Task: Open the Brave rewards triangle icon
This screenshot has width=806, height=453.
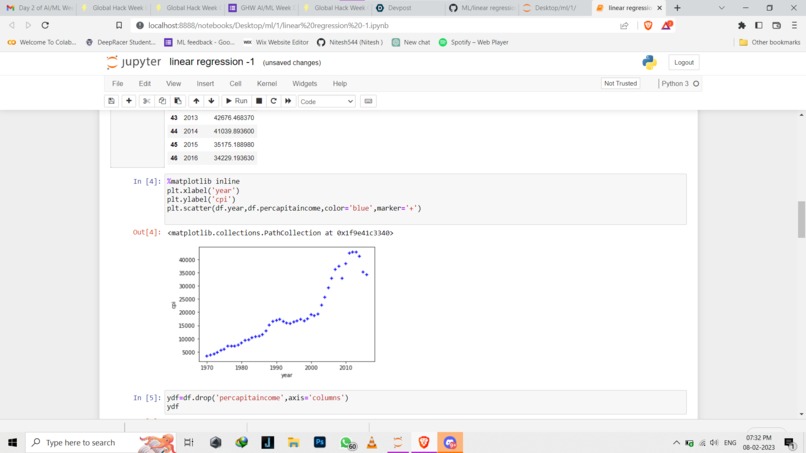Action: [x=666, y=25]
